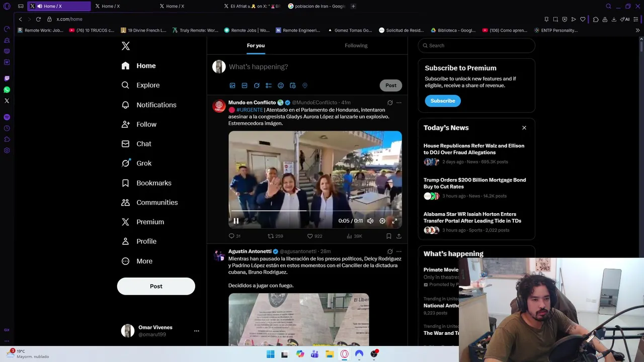
Task: Mute the video with the speaker icon
Action: (x=370, y=221)
